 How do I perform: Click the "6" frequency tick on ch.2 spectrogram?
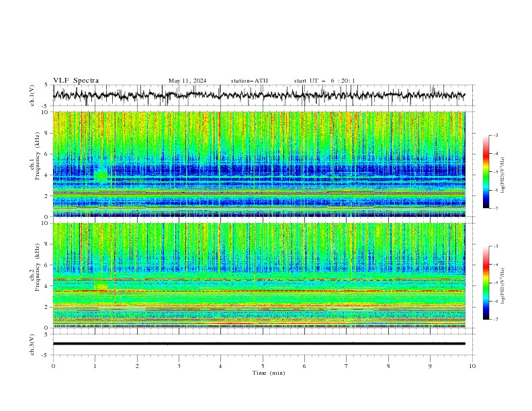click(x=48, y=265)
